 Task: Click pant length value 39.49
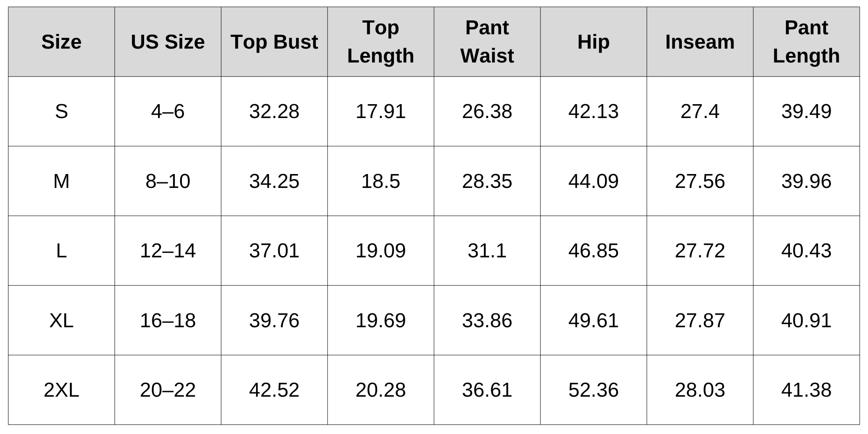coord(806,112)
